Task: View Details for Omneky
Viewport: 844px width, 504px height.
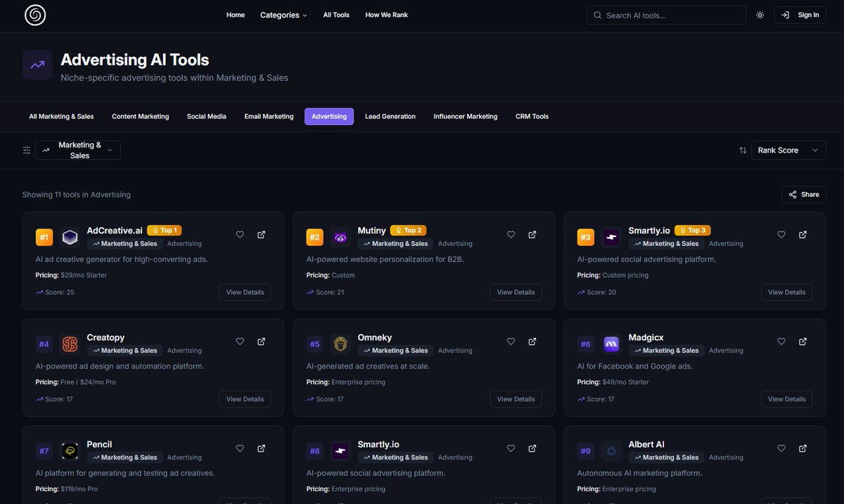Action: pyautogui.click(x=516, y=399)
